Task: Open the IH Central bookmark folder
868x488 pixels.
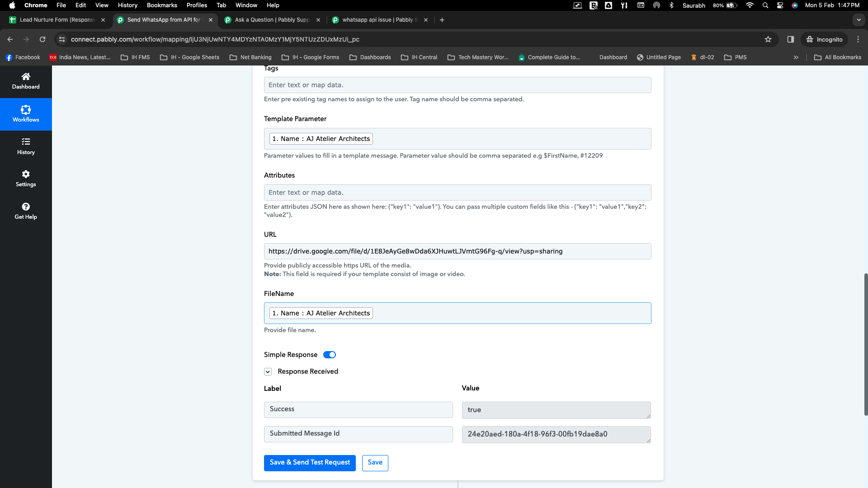Action: pyautogui.click(x=419, y=57)
